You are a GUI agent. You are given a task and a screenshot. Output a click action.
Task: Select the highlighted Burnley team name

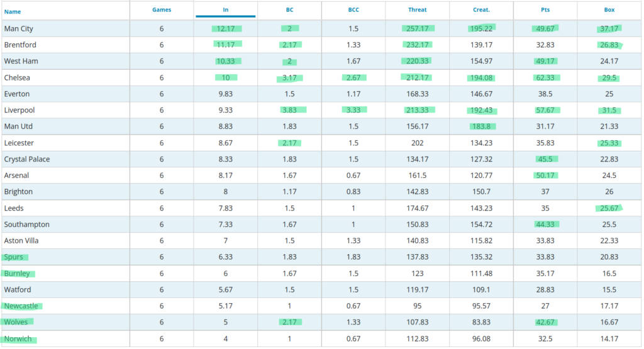(x=17, y=274)
